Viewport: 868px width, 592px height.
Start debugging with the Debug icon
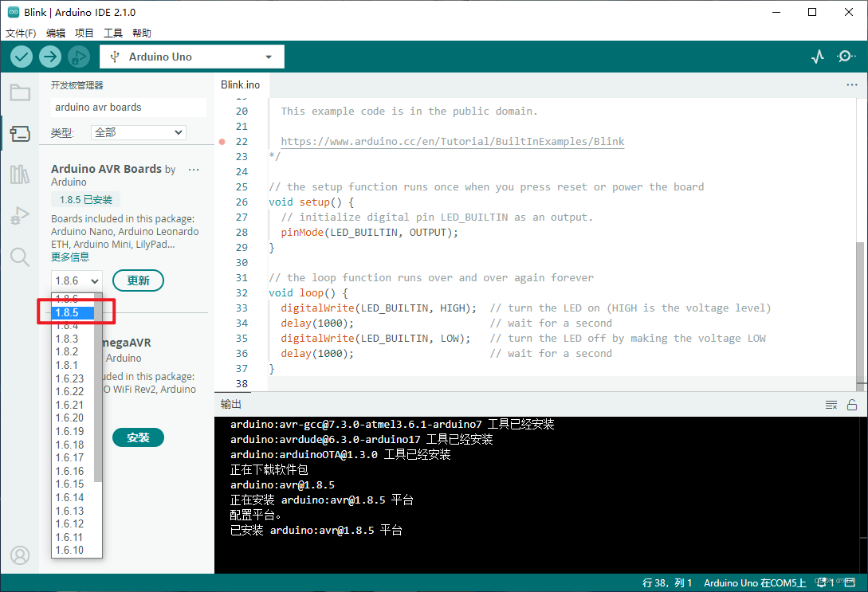79,57
